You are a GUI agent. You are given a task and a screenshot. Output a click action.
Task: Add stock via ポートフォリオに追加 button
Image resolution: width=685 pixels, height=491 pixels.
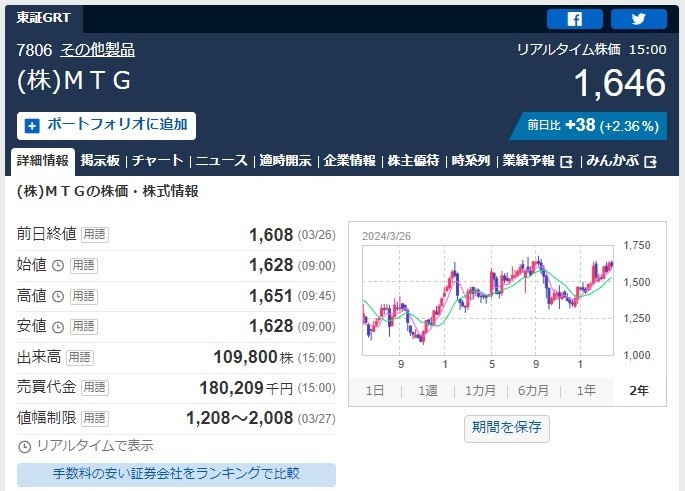tap(106, 126)
